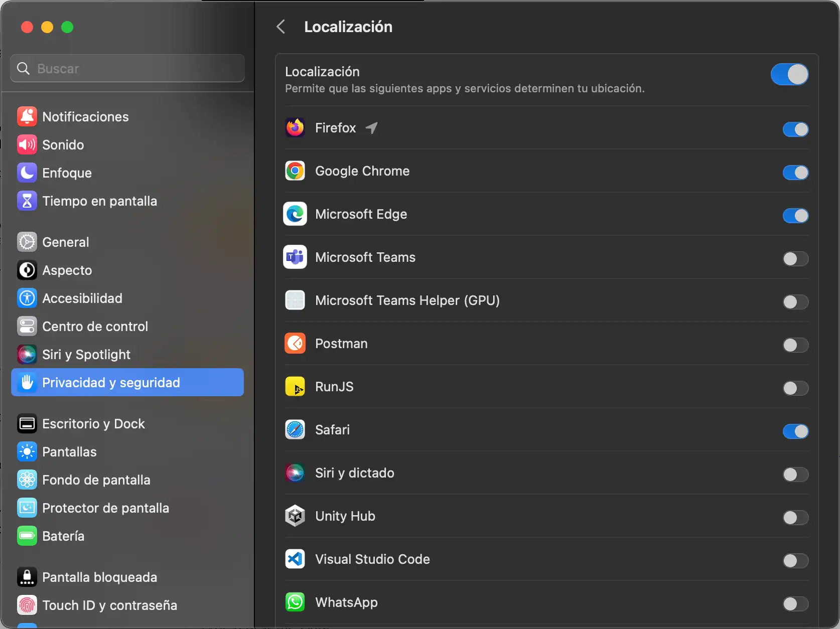
Task: Disable Google Chrome location toggle
Action: (795, 173)
